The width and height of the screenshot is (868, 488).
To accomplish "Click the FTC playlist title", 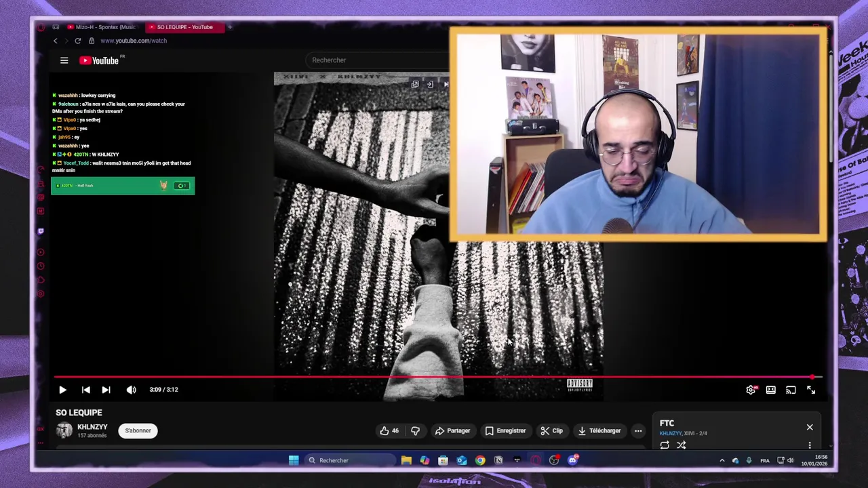I will pos(667,423).
